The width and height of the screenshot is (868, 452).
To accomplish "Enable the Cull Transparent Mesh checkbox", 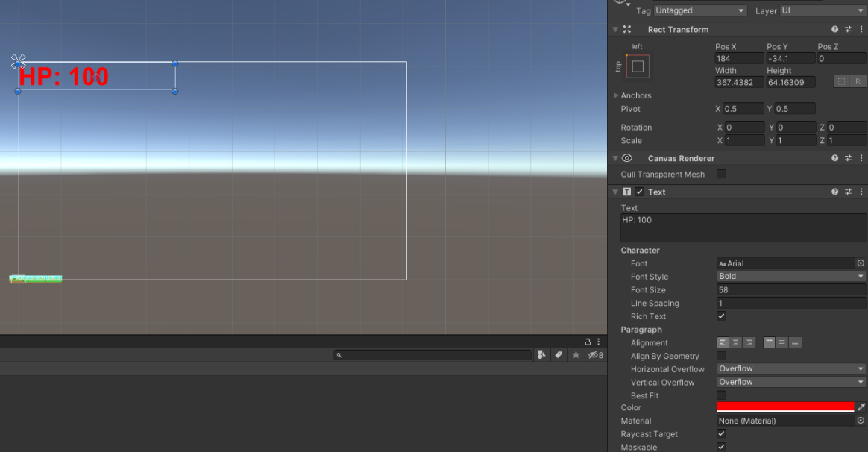I will click(721, 174).
